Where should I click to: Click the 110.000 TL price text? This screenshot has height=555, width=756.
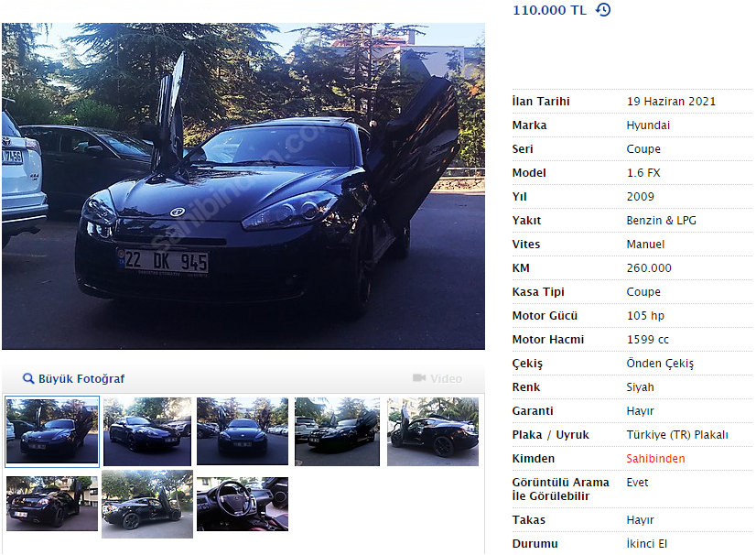point(549,10)
